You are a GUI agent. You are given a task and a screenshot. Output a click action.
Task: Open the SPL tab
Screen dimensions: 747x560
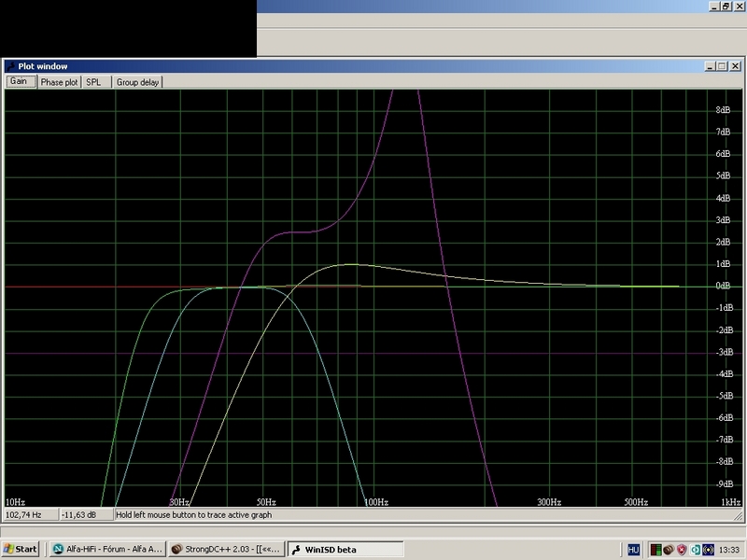pyautogui.click(x=94, y=82)
